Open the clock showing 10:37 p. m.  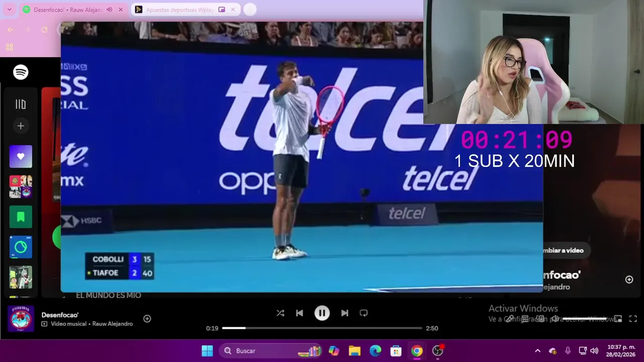click(621, 351)
